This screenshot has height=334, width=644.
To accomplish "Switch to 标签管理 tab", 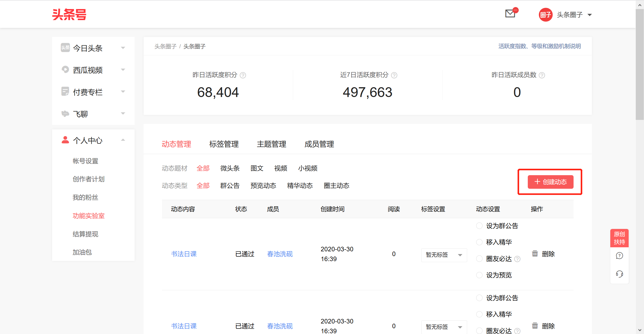I will pos(224,144).
